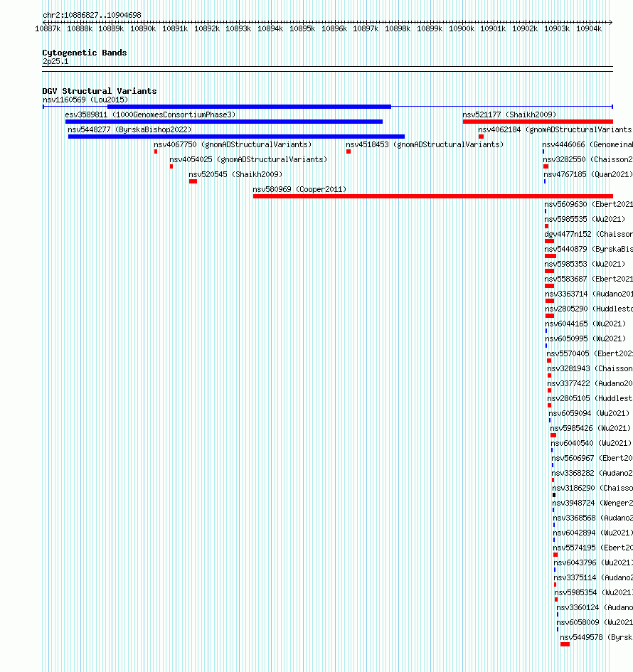The image size is (633, 672).
Task: Click the nsv4054025 gnomADStructuralVariants label
Action: (248, 160)
